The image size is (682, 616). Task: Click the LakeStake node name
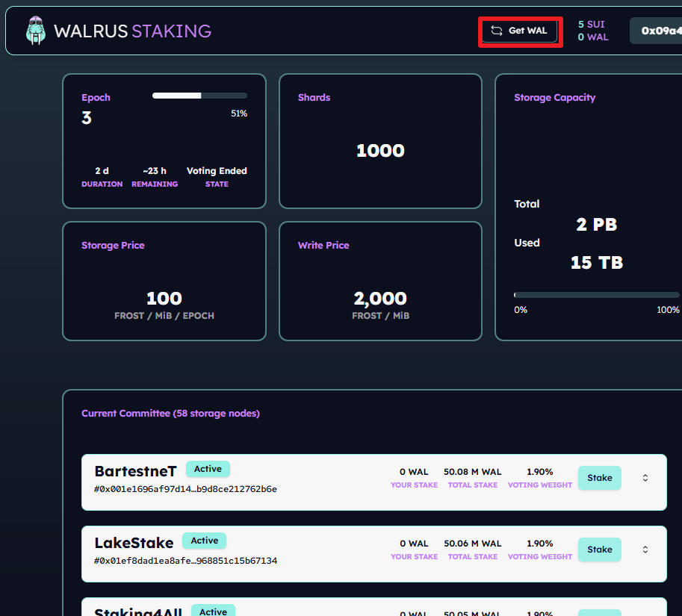(x=134, y=543)
